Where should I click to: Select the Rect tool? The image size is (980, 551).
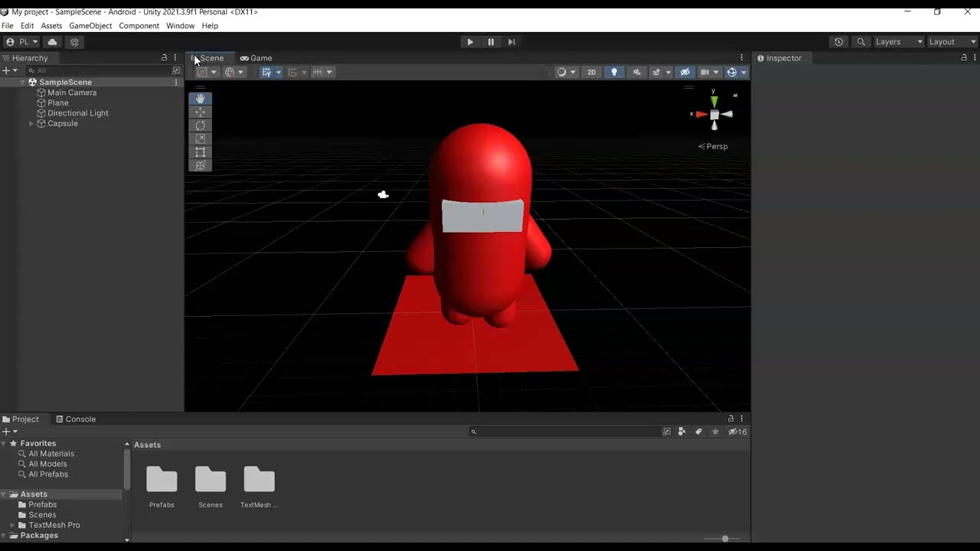pos(200,152)
